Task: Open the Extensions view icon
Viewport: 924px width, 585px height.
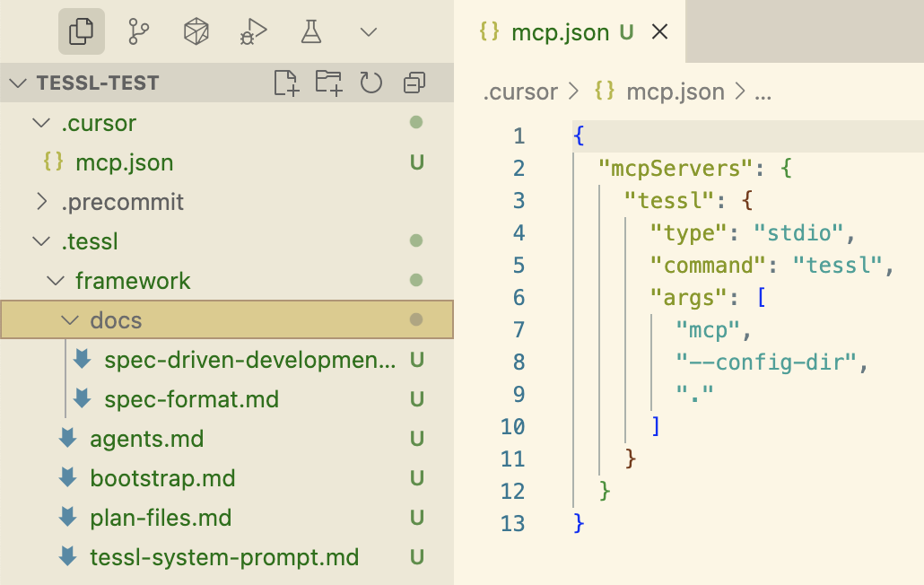Action: click(196, 31)
